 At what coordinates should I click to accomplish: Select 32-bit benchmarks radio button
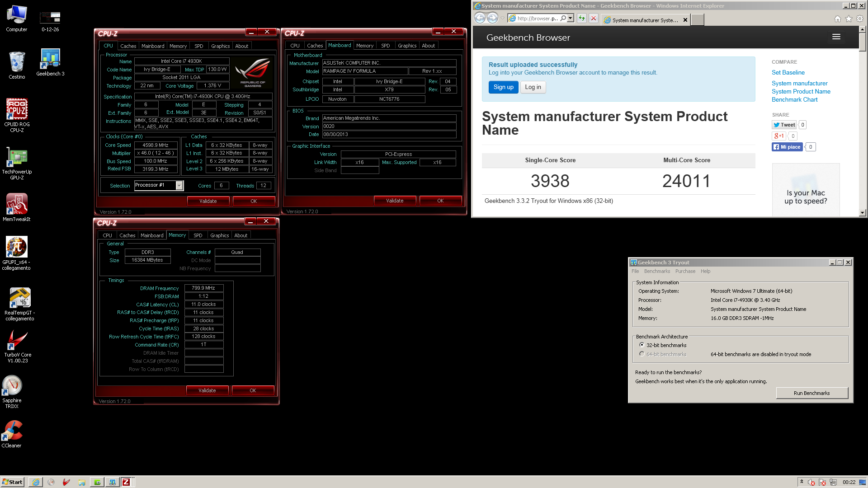click(x=642, y=345)
